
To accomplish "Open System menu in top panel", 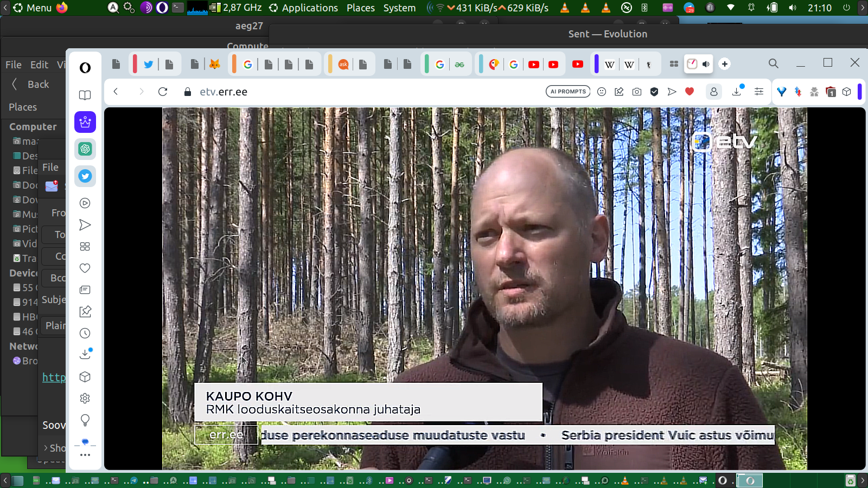I will 399,8.
